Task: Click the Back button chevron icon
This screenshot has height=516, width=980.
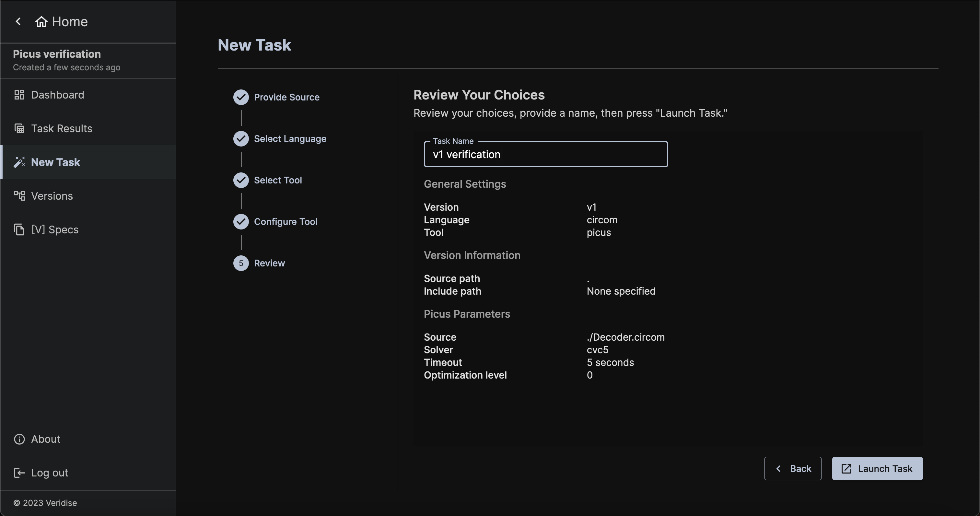Action: tap(778, 469)
